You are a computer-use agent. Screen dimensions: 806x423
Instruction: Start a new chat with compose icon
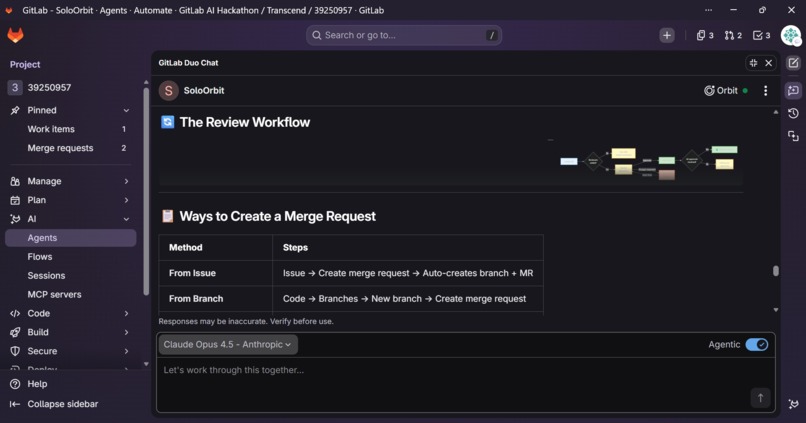coord(793,63)
